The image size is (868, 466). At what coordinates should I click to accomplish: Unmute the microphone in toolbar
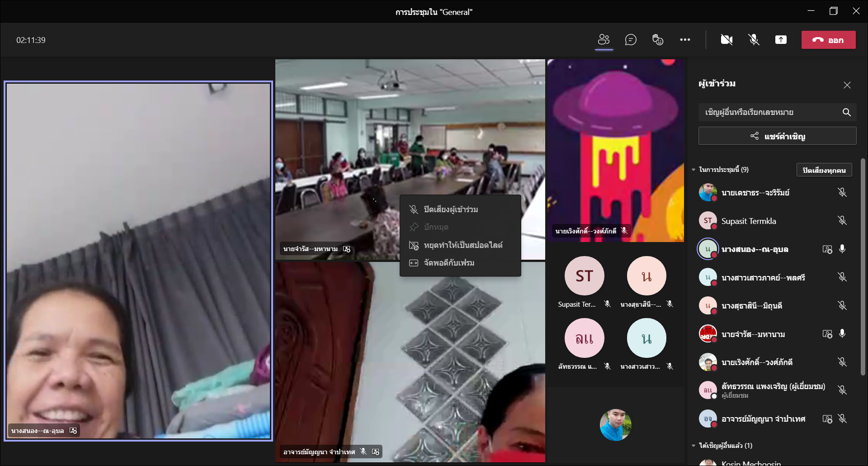coord(754,40)
